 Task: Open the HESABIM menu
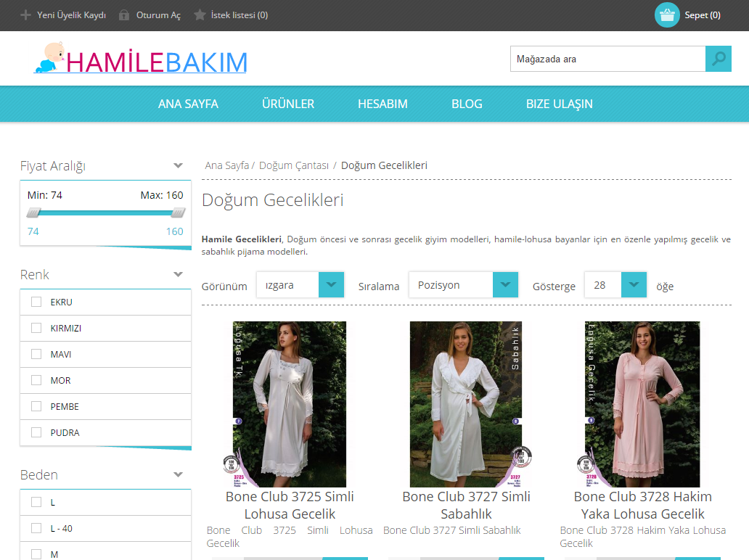click(x=382, y=104)
